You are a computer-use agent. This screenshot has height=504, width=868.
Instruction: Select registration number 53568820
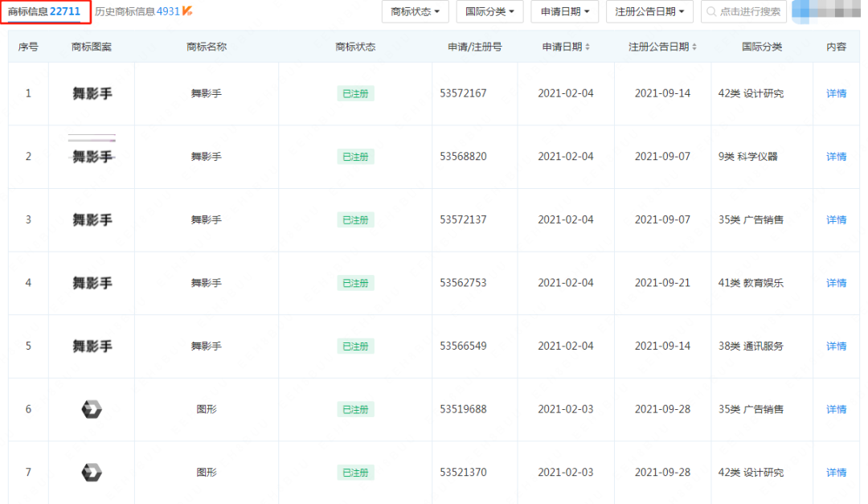click(x=464, y=157)
